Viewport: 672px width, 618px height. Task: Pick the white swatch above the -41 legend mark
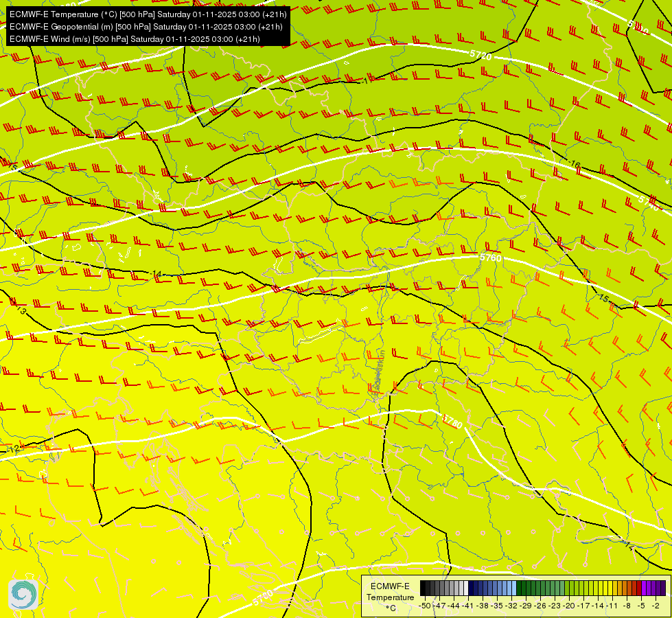pos(466,588)
